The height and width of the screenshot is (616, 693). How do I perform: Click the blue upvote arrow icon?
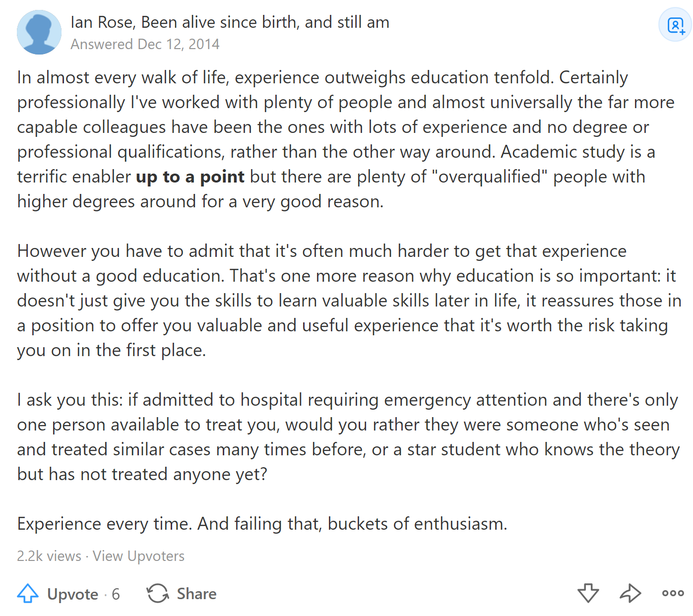[x=28, y=593]
